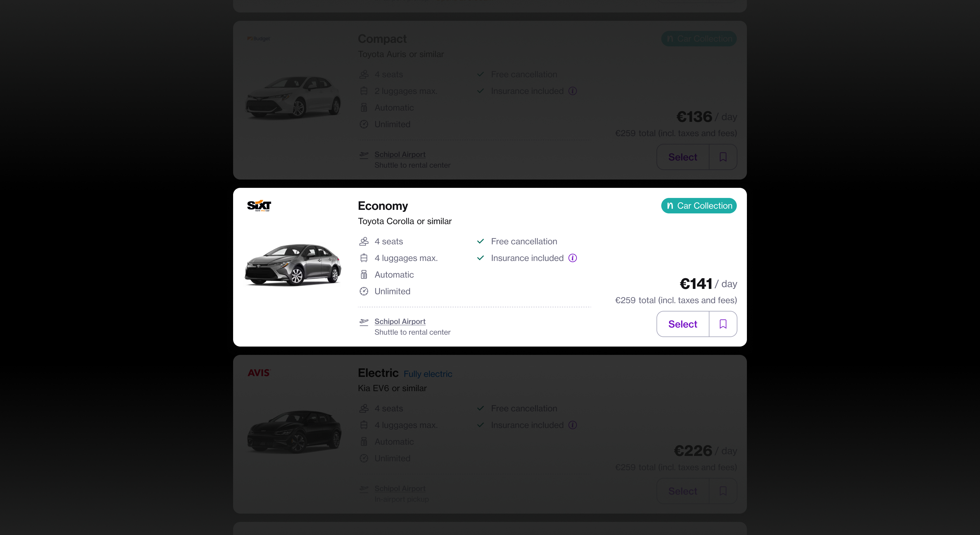Click the Kia EV6 car image

tap(294, 432)
